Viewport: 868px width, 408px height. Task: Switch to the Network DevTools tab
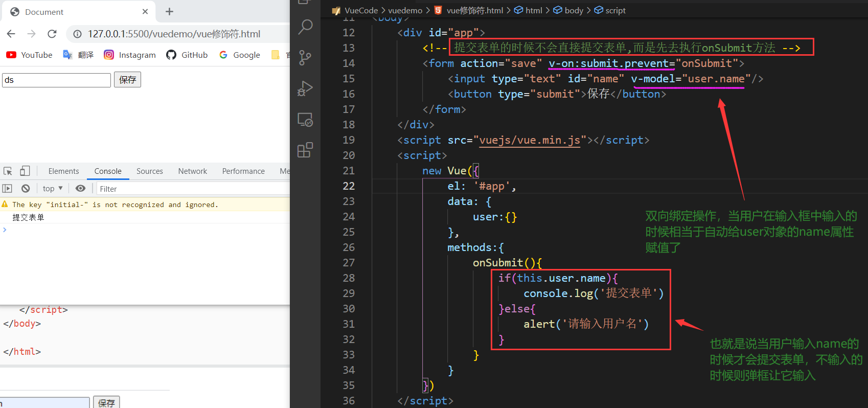[193, 171]
